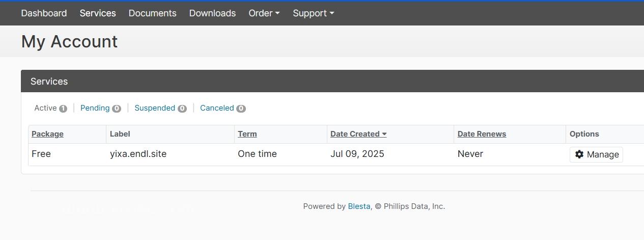Go to Dashboard in navigation bar
Screen dimensions: 644x240
[x=44, y=13]
